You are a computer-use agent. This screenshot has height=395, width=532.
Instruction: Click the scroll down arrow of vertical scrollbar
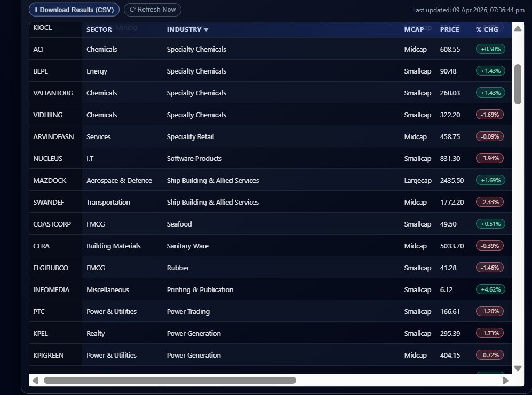518,368
